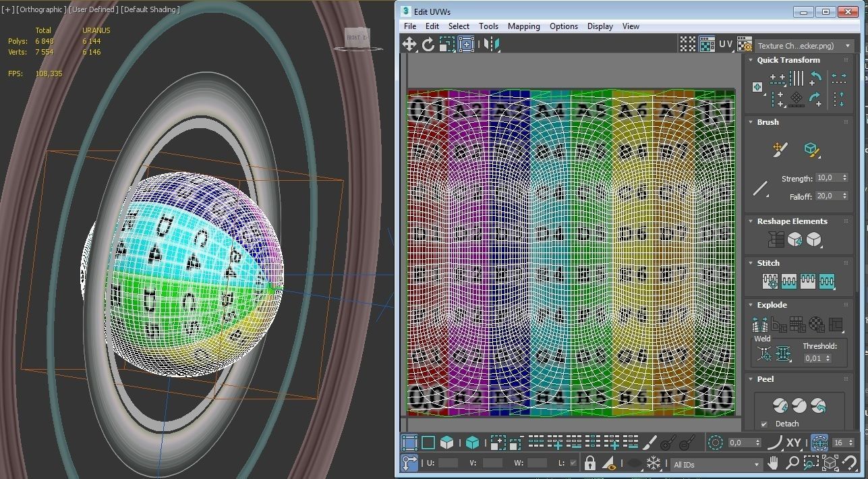The width and height of the screenshot is (868, 479).
Task: Open the Mapping menu
Action: pos(524,26)
